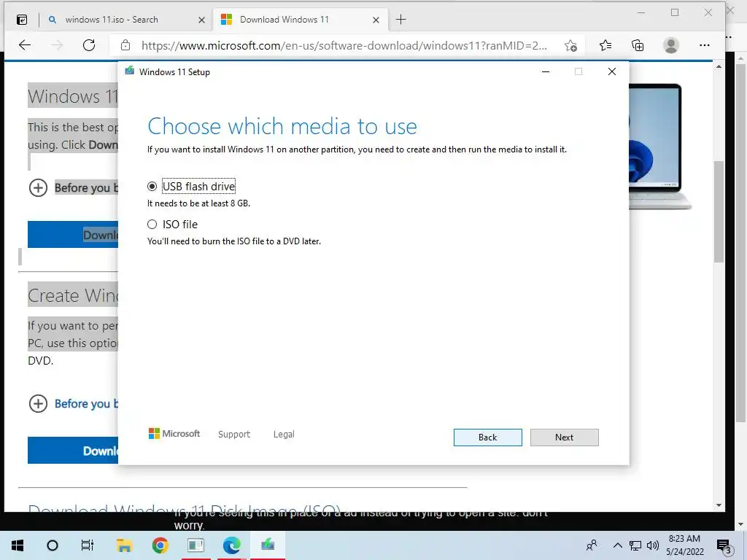The image size is (747, 560).
Task: Open the Support link in setup dialog
Action: pos(234,434)
